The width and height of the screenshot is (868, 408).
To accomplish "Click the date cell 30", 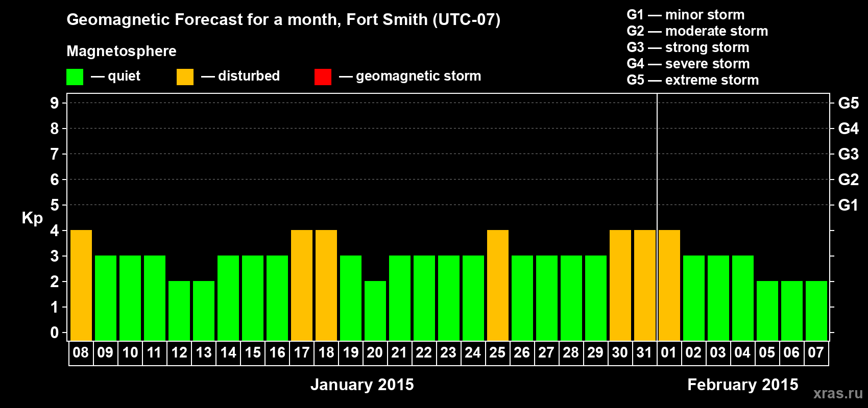I will pos(620,353).
